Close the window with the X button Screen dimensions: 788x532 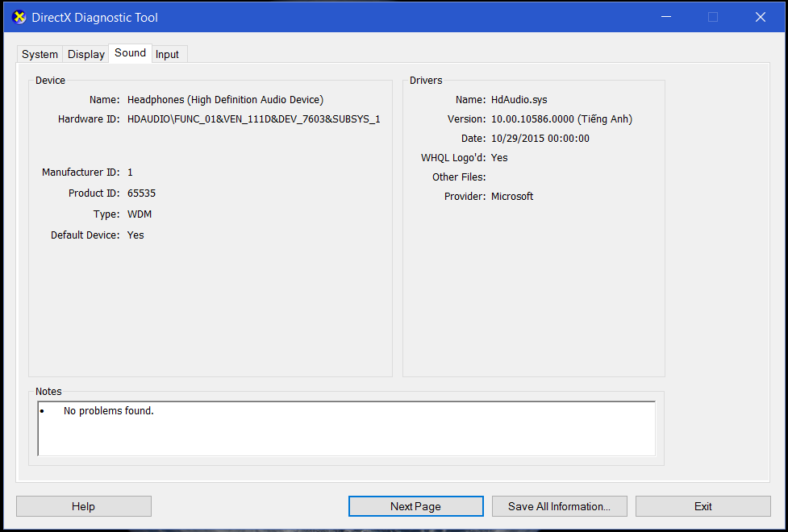click(x=760, y=17)
